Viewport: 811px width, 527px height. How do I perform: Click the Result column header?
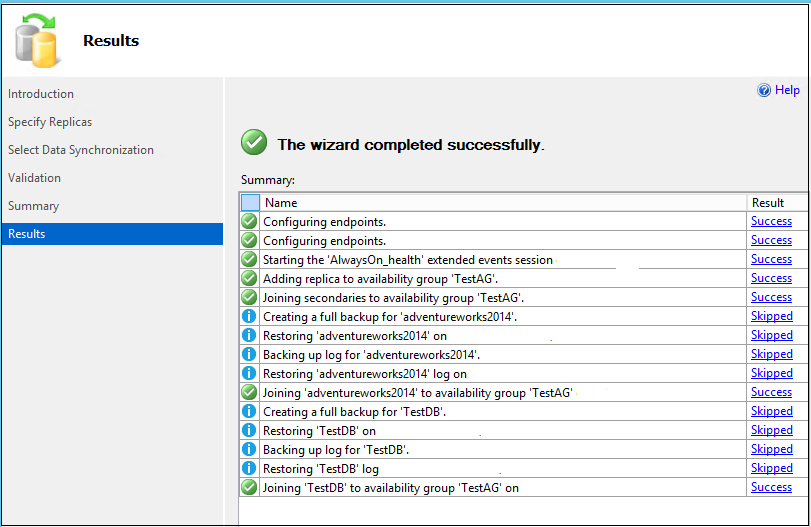[x=768, y=202]
